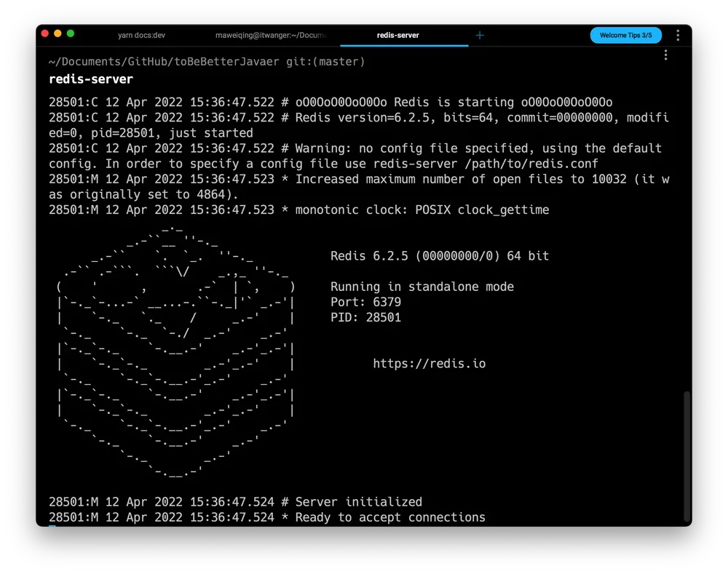Image resolution: width=728 pixels, height=574 pixels.
Task: Click the Redis ASCII art logo
Action: point(176,351)
